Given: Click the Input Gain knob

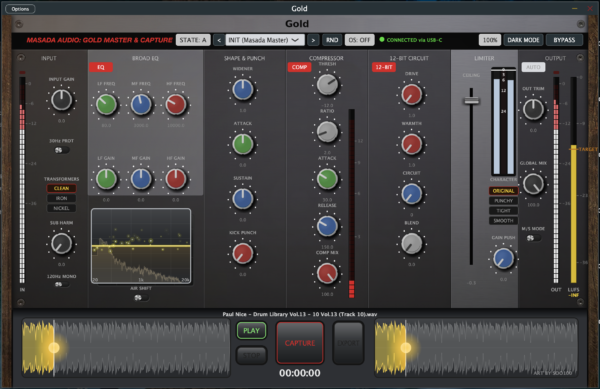Looking at the screenshot, I should point(62,100).
